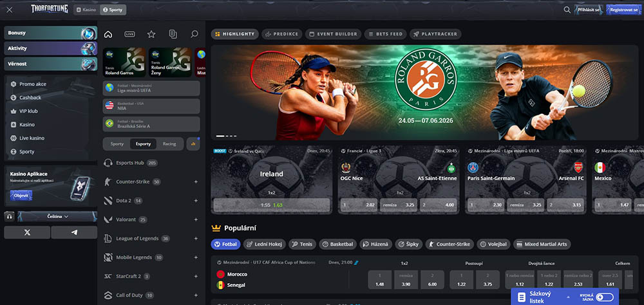
Task: Pick OGC Nice win odds 2.02
Action: point(359,205)
